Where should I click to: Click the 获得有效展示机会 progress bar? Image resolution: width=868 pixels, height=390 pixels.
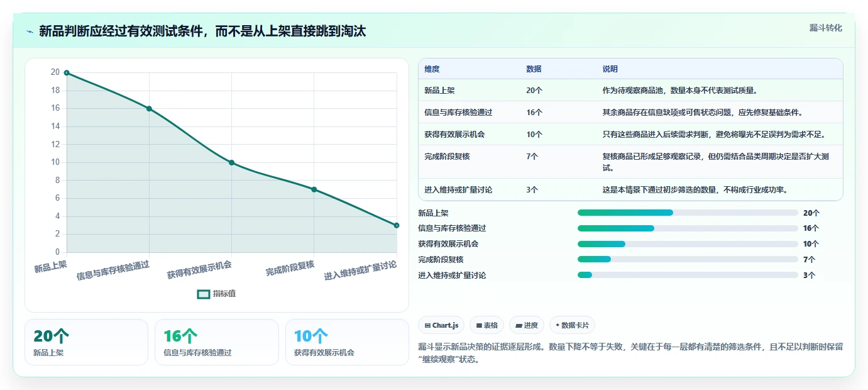pos(688,244)
